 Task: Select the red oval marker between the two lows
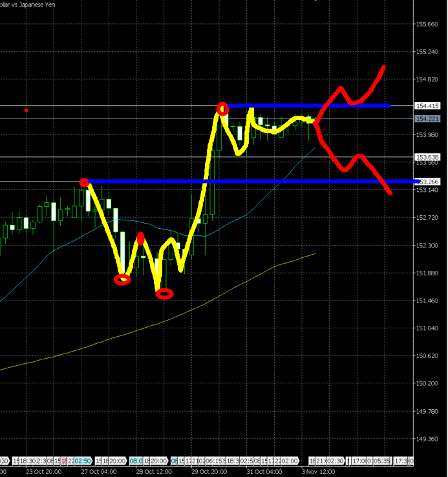click(141, 240)
